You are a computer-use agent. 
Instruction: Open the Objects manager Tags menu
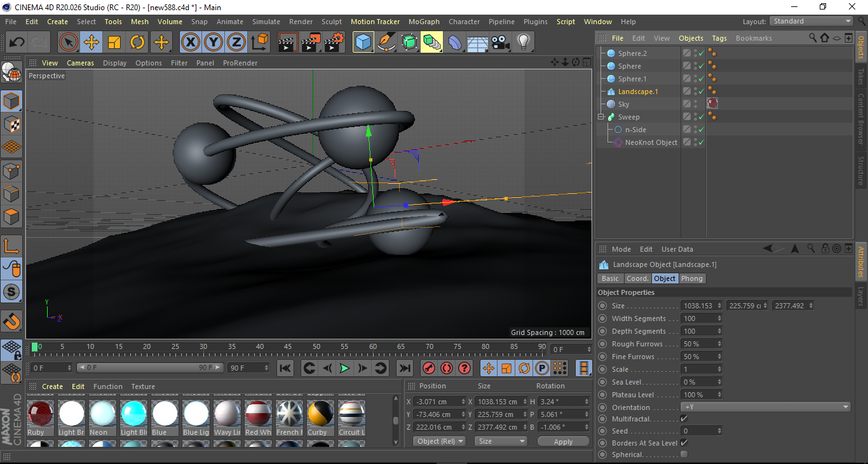point(719,38)
